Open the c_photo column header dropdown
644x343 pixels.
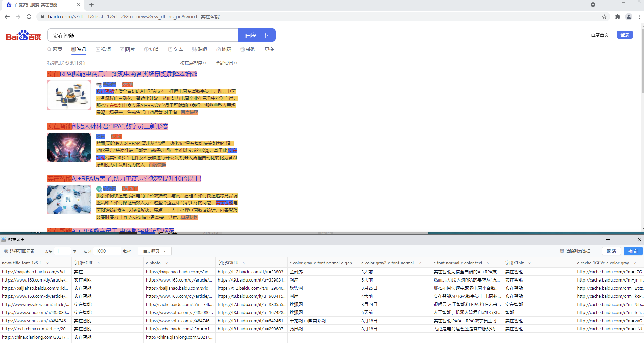click(x=167, y=263)
